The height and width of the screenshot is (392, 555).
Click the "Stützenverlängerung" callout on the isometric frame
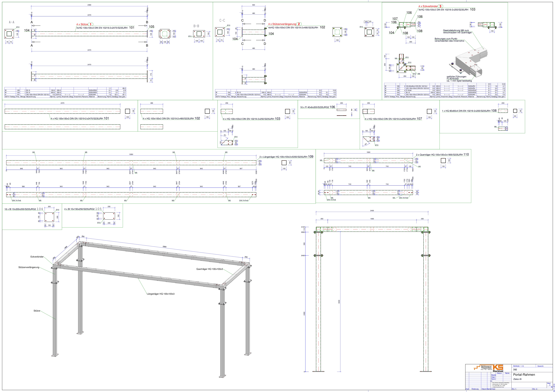(29, 267)
